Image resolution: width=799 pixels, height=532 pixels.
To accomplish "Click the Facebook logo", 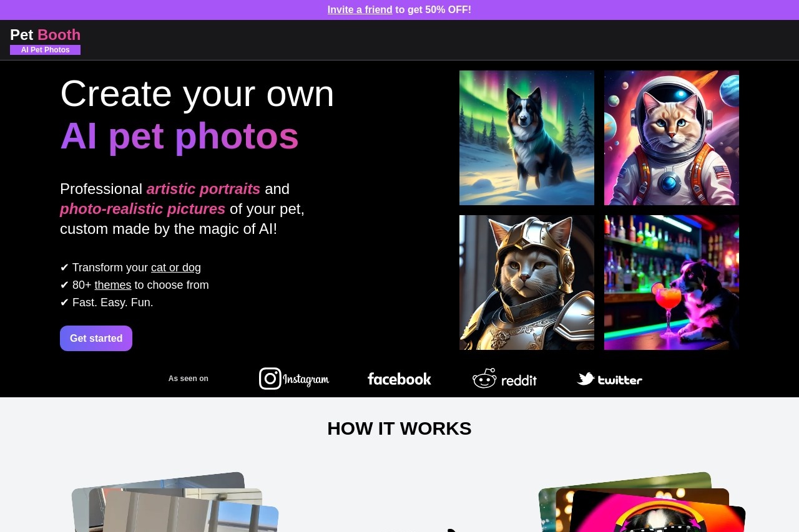I will pos(399,379).
